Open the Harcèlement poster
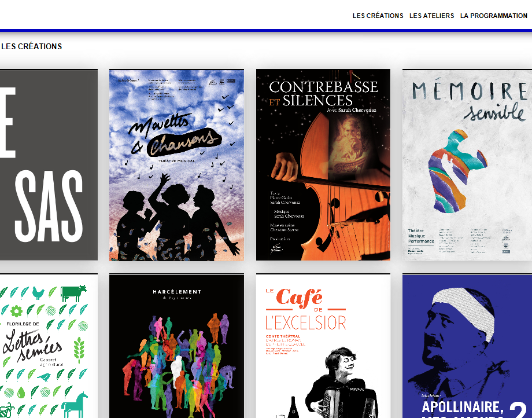The image size is (532, 418). tap(176, 346)
